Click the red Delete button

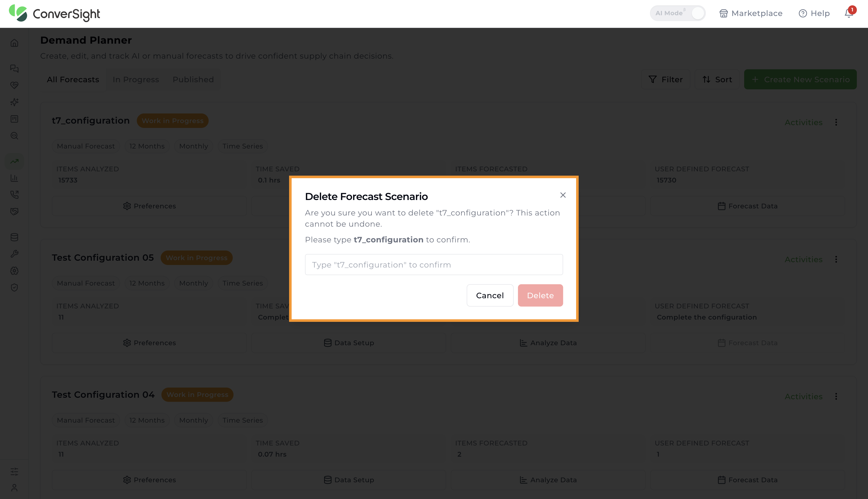pyautogui.click(x=540, y=295)
